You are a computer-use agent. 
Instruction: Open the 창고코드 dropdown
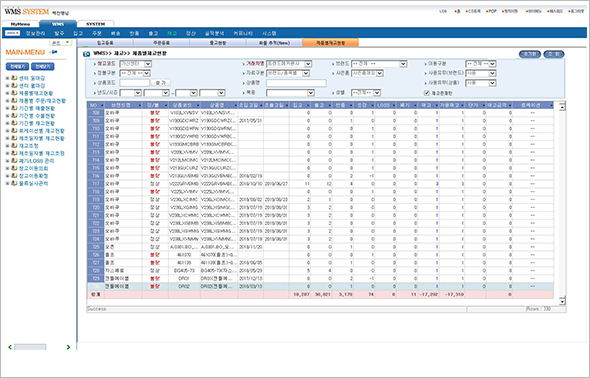(135, 64)
